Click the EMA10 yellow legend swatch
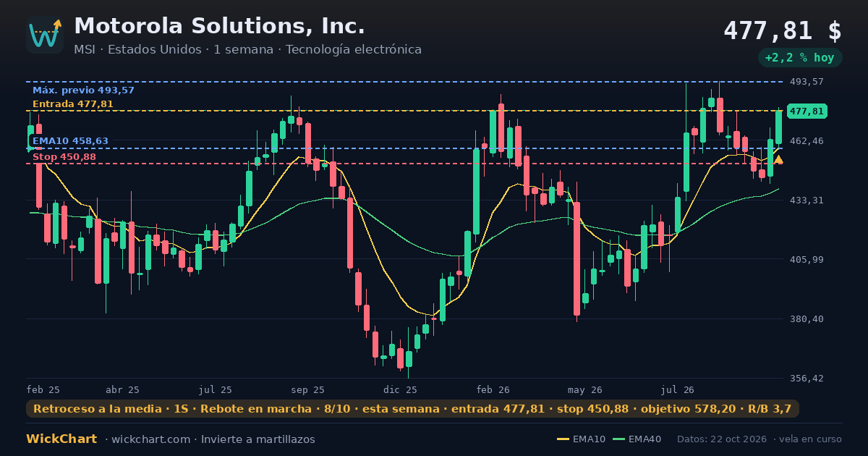The image size is (868, 456). [563, 439]
